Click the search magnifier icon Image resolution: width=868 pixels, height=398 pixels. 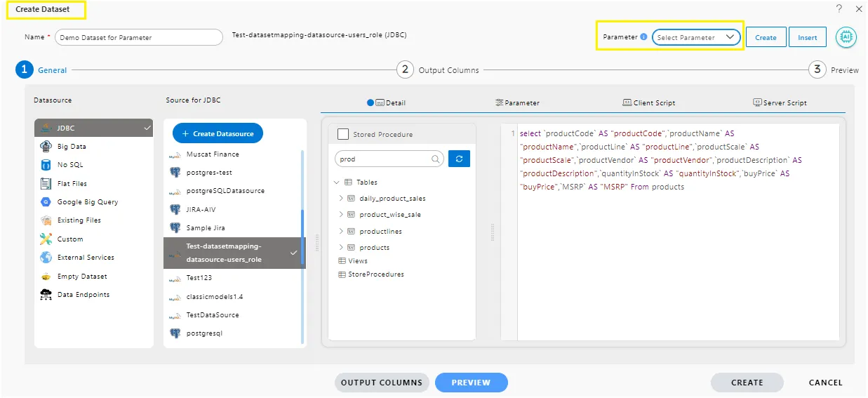coord(436,159)
